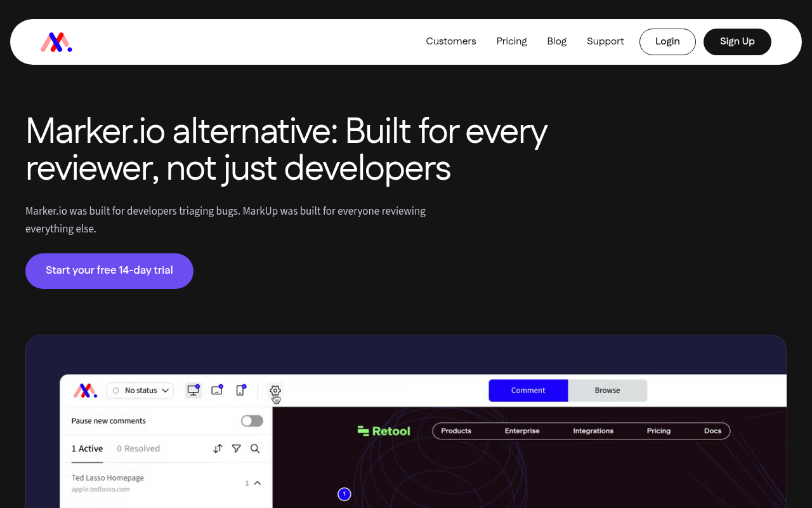Click the apple.tedlasso.com URL text
812x508 pixels.
(100, 490)
